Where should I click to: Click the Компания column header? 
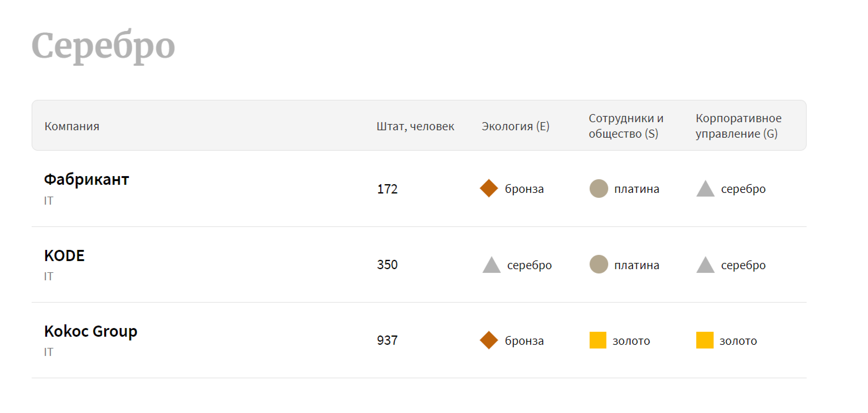point(72,126)
